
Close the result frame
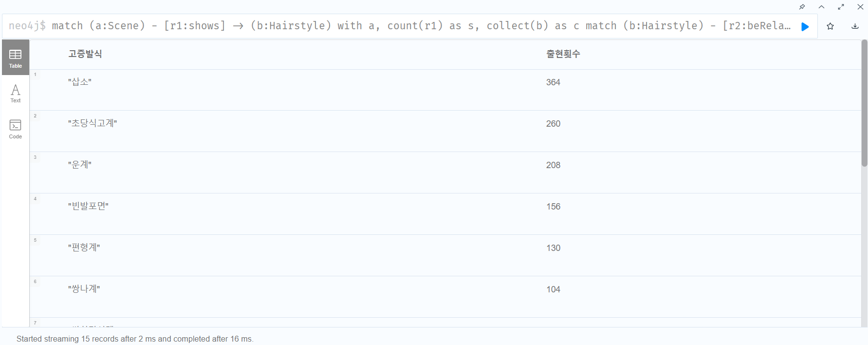click(860, 7)
